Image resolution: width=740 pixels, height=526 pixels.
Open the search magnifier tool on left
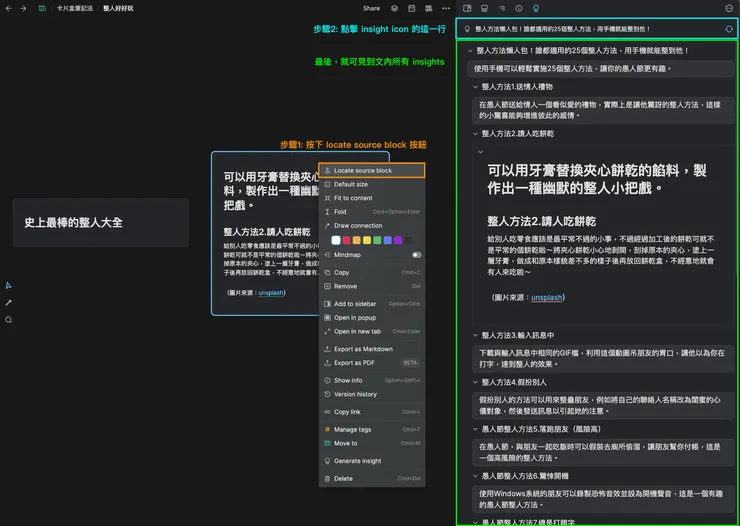pyautogui.click(x=8, y=320)
